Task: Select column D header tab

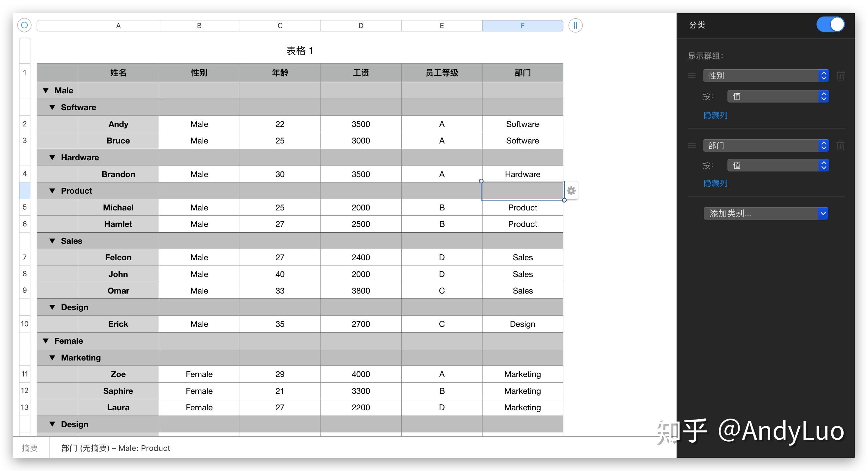Action: [x=361, y=26]
